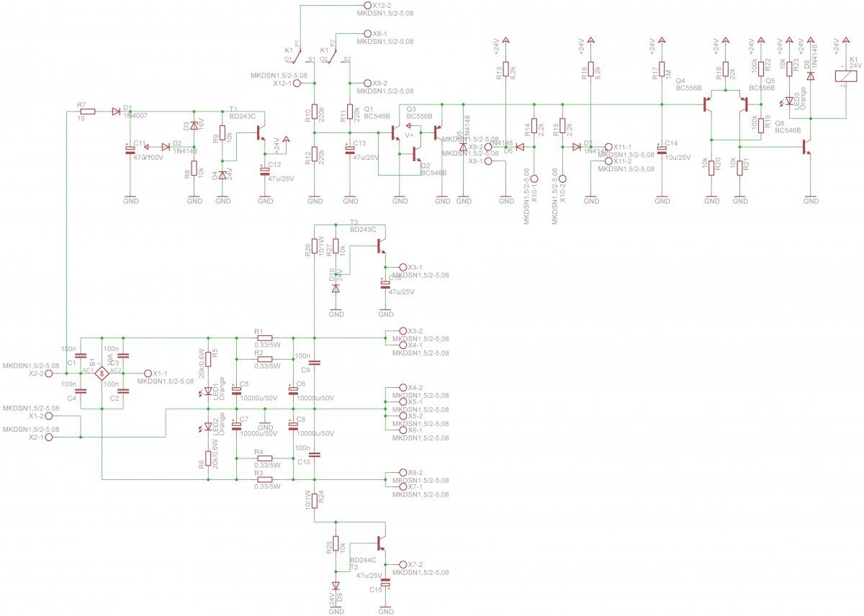864x616 pixels.
Task: Click the X12-2 terminal connector
Action: coord(369,6)
